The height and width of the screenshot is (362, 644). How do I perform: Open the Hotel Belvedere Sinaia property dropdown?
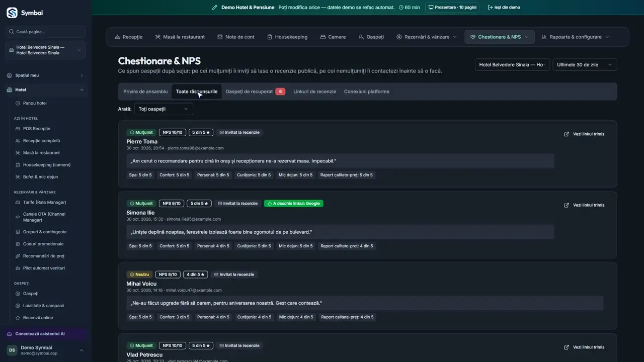click(512, 65)
